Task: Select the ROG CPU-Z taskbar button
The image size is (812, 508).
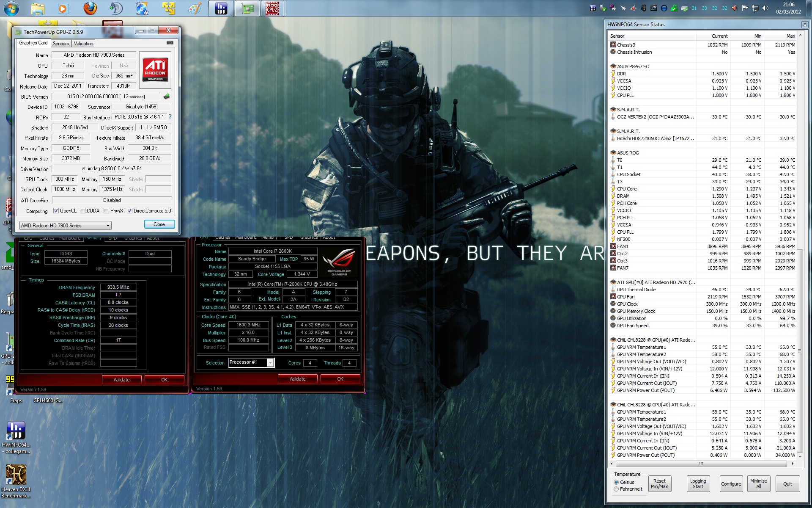Action: [x=272, y=8]
